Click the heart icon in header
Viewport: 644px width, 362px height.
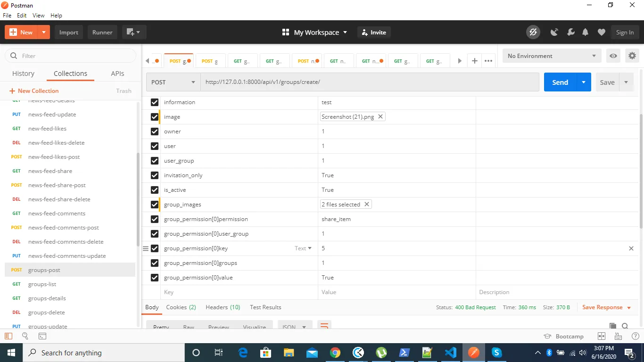pos(601,32)
